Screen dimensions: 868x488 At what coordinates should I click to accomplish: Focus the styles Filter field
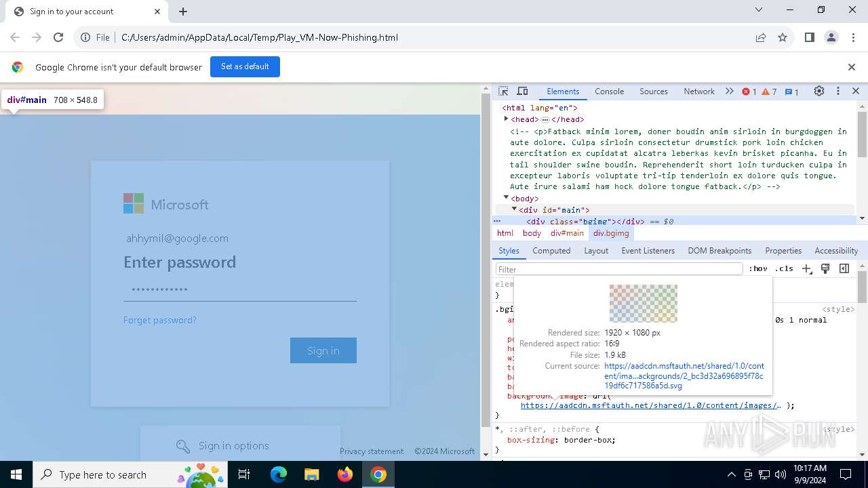619,269
